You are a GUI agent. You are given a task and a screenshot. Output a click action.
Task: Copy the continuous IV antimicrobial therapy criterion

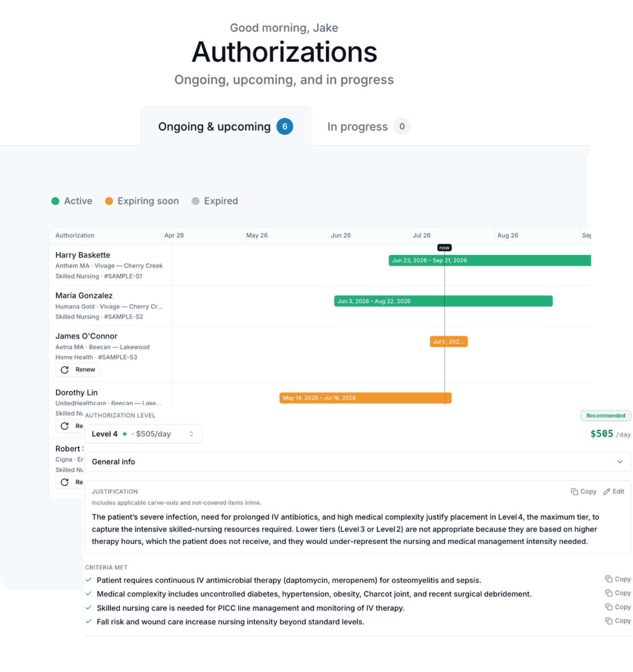[618, 579]
